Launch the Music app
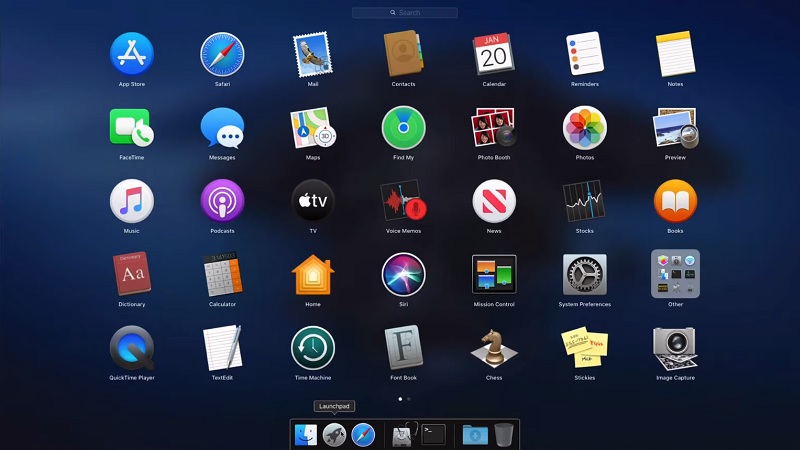Image resolution: width=800 pixels, height=450 pixels. point(132,201)
